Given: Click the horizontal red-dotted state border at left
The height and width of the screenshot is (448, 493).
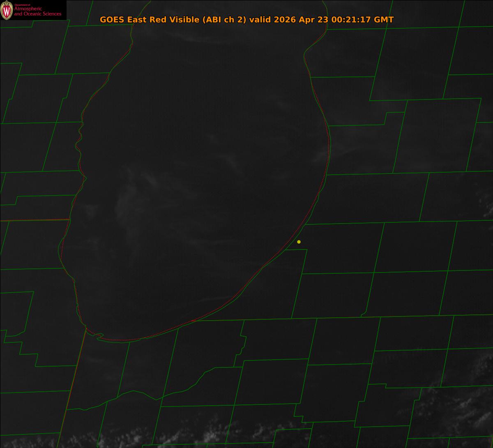Looking at the screenshot, I should pos(35,220).
